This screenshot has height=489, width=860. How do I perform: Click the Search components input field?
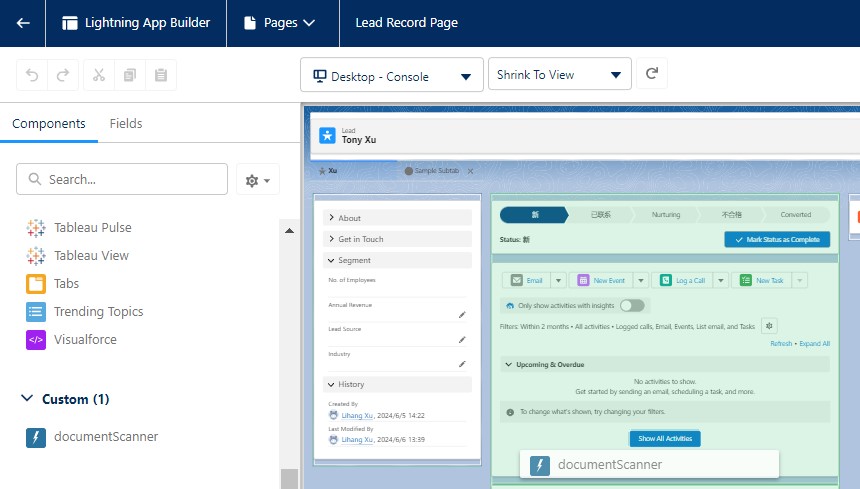[122, 179]
